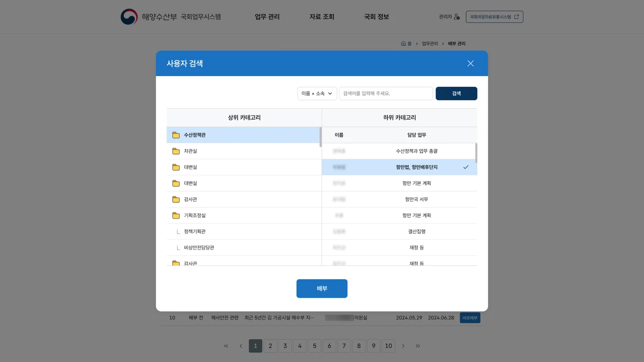The height and width of the screenshot is (362, 644).
Task: Select the 차관실 category row
Action: 243,151
